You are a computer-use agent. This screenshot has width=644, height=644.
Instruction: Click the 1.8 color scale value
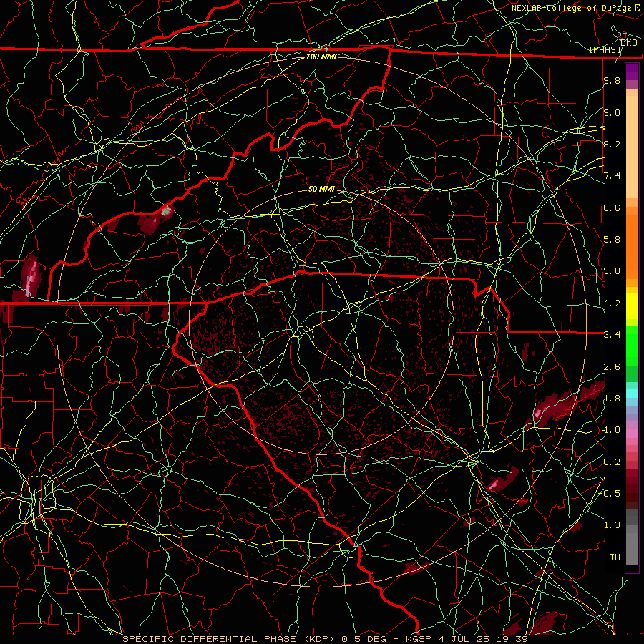point(612,399)
